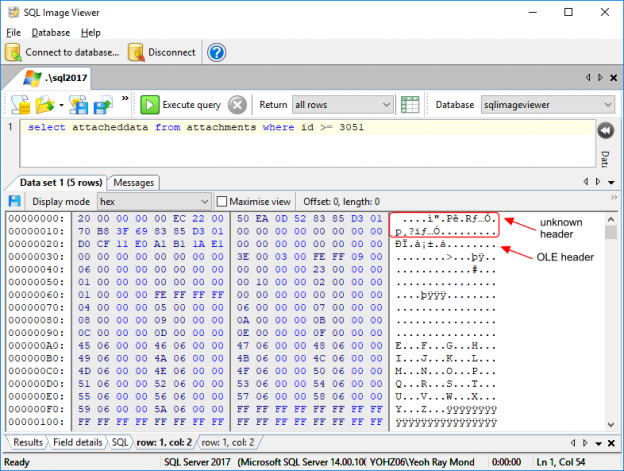Select the second row: 1, col: 2 tab

click(228, 442)
